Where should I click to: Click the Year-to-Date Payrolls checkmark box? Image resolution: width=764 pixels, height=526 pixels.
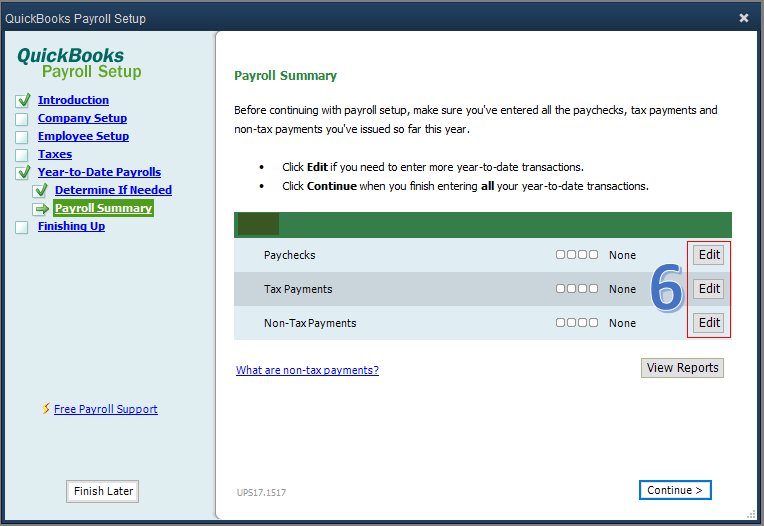[x=22, y=172]
